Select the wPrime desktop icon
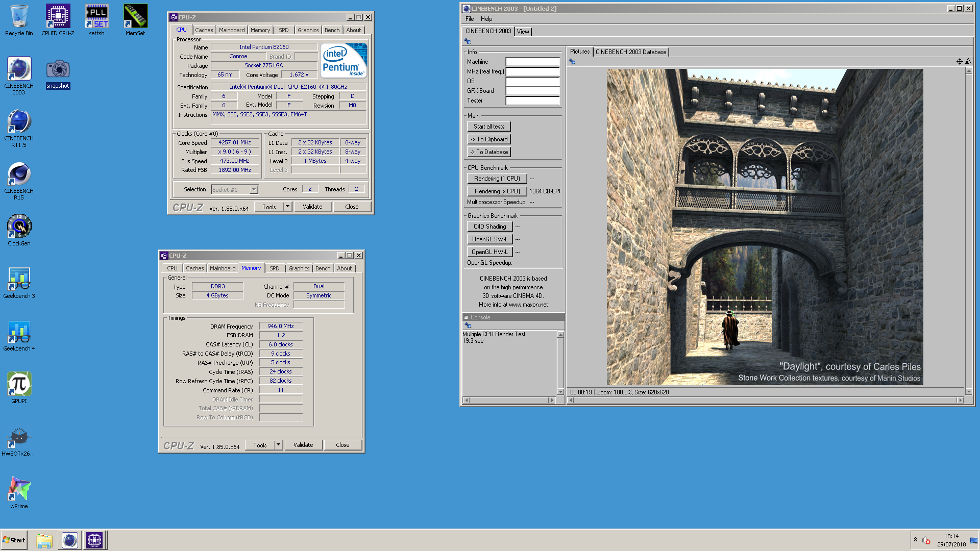 [x=19, y=493]
